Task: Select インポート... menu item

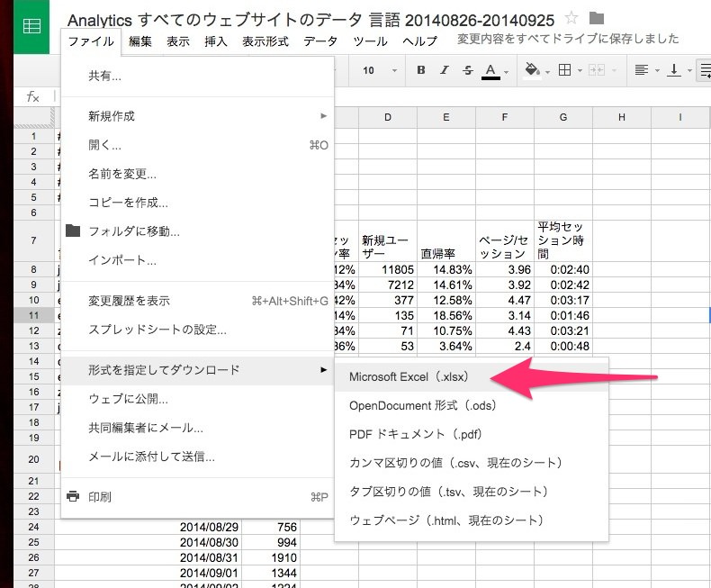Action: [x=198, y=260]
